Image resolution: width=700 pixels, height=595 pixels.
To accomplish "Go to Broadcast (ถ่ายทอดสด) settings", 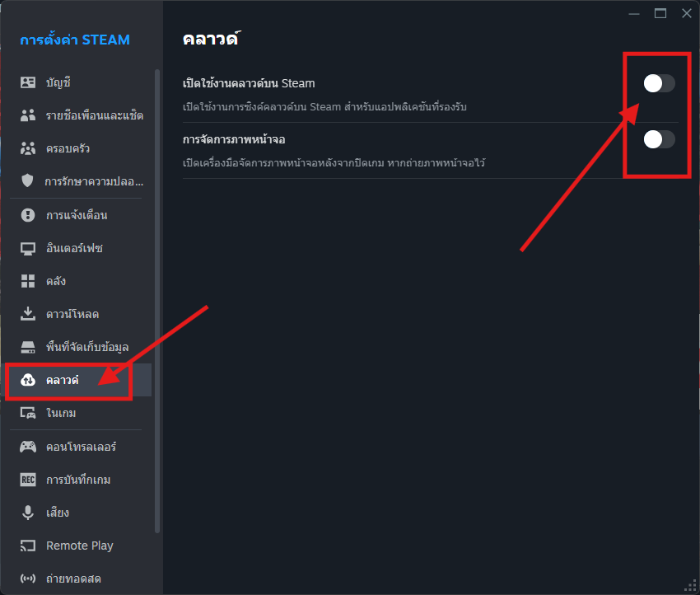I will (73, 579).
